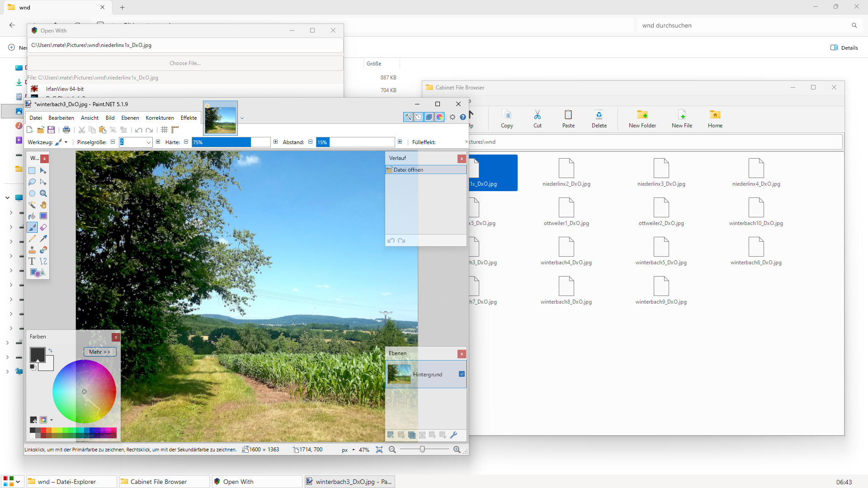Image resolution: width=868 pixels, height=488 pixels.
Task: Select the Lasso selection tool
Action: click(x=32, y=182)
